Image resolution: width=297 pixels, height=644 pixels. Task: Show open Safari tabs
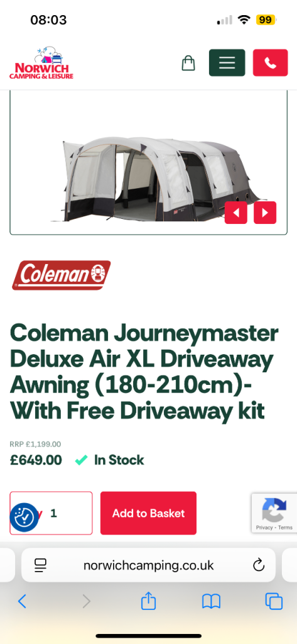coord(274,601)
